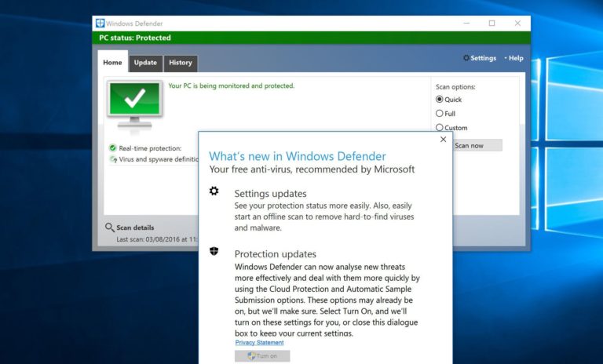Click the Protection updates shield icon

pos(214,252)
